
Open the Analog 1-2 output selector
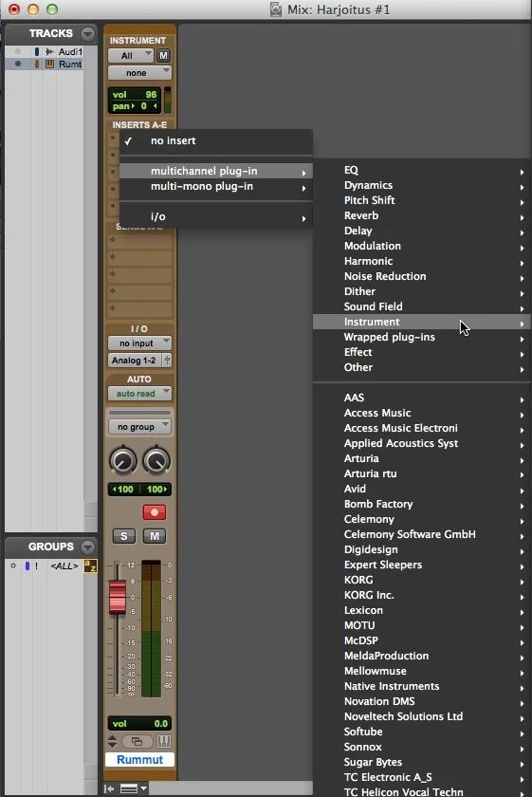[135, 361]
